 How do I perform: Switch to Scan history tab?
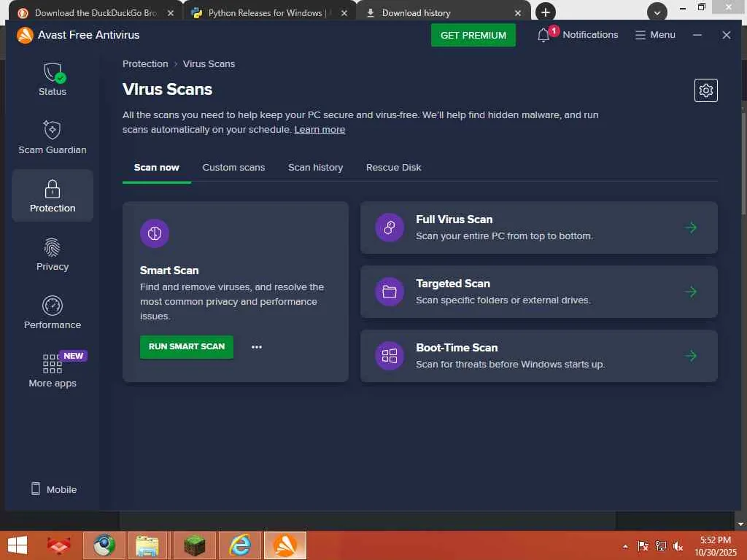tap(315, 168)
